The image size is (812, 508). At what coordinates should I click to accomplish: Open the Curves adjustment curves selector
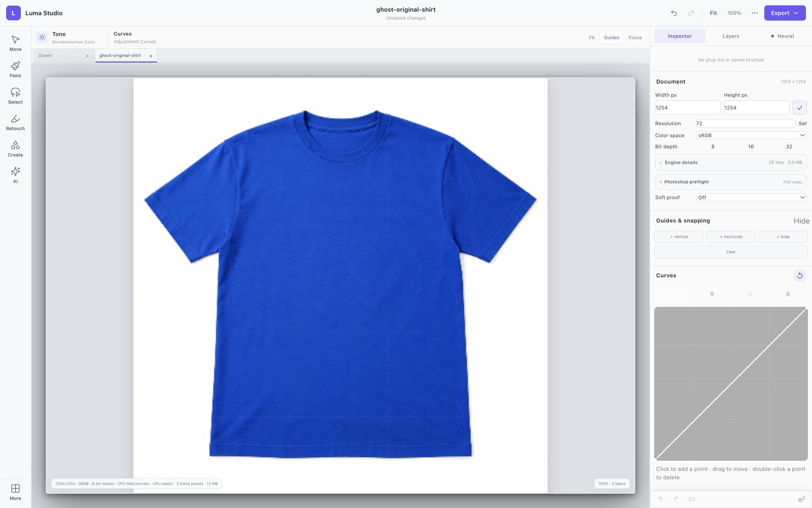point(134,38)
